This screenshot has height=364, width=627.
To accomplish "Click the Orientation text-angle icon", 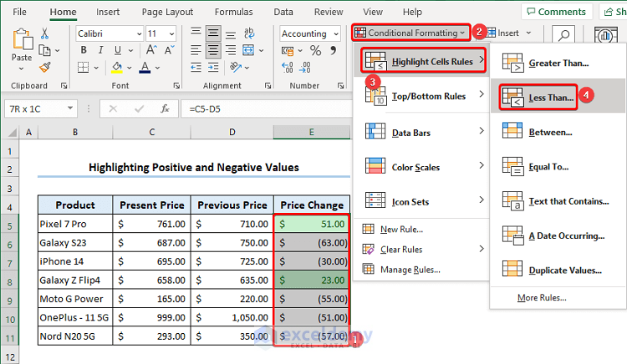I will tap(236, 68).
